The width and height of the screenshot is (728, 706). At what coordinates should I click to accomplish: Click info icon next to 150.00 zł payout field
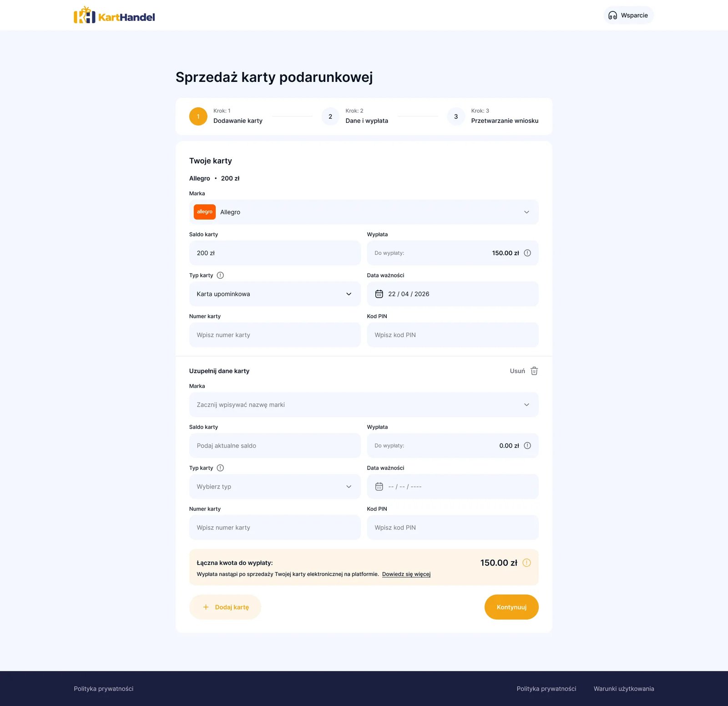527,253
